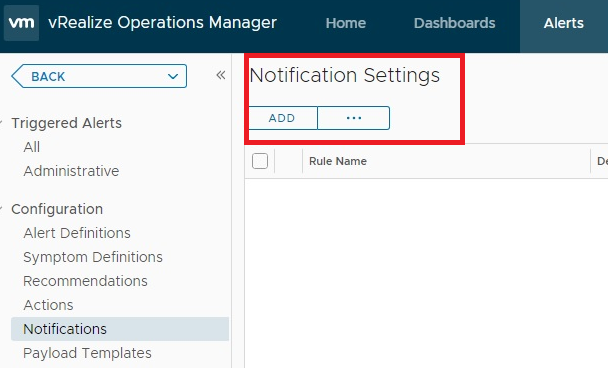Open Administrative triggered alerts

(x=71, y=171)
